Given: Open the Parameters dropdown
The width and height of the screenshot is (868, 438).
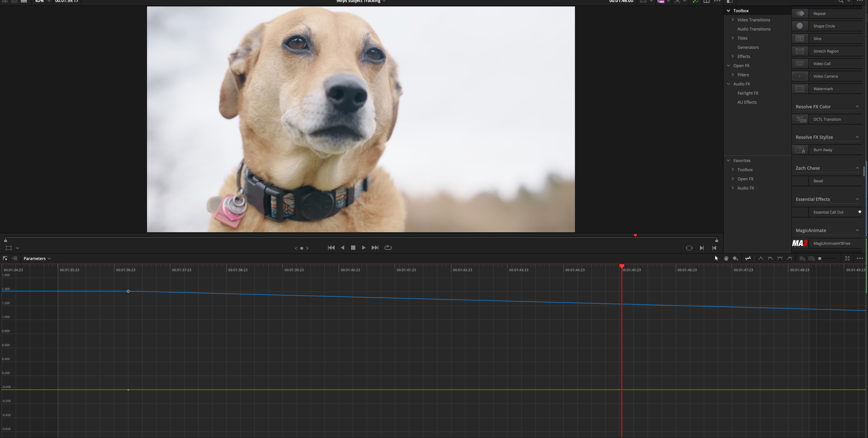Looking at the screenshot, I should coord(37,258).
